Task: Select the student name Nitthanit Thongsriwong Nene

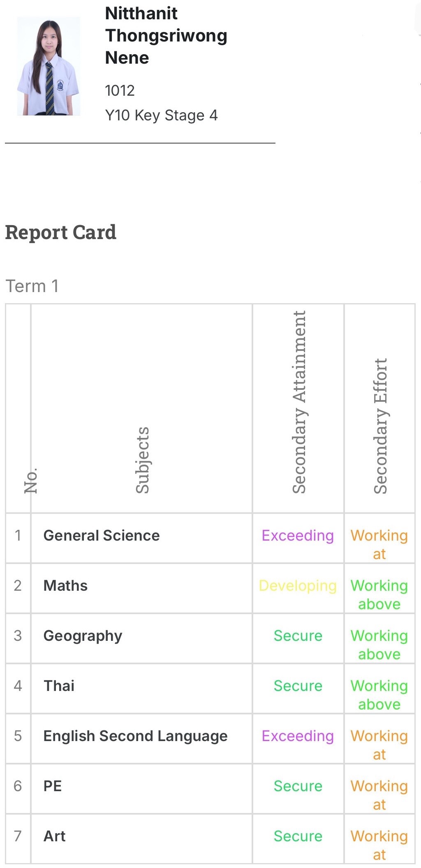Action: point(166,36)
